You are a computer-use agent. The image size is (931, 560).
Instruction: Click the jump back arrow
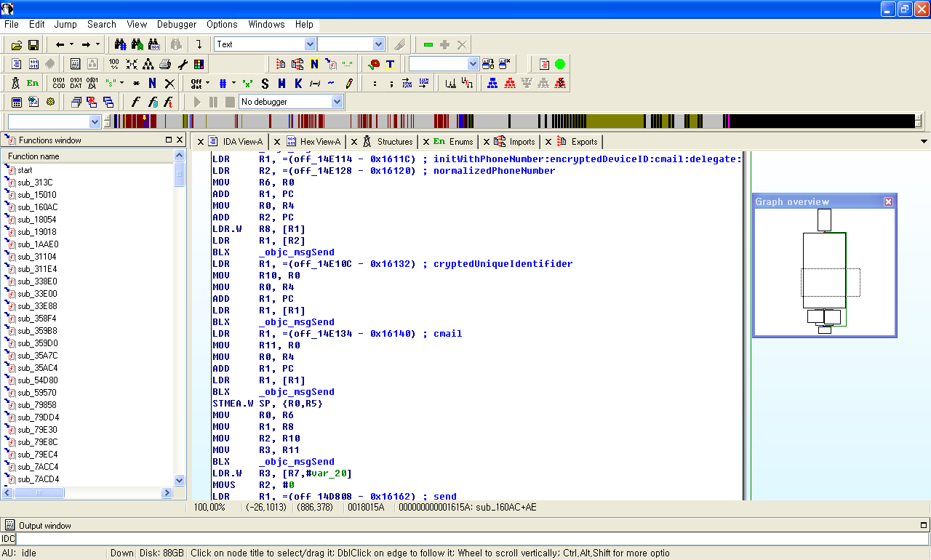60,44
